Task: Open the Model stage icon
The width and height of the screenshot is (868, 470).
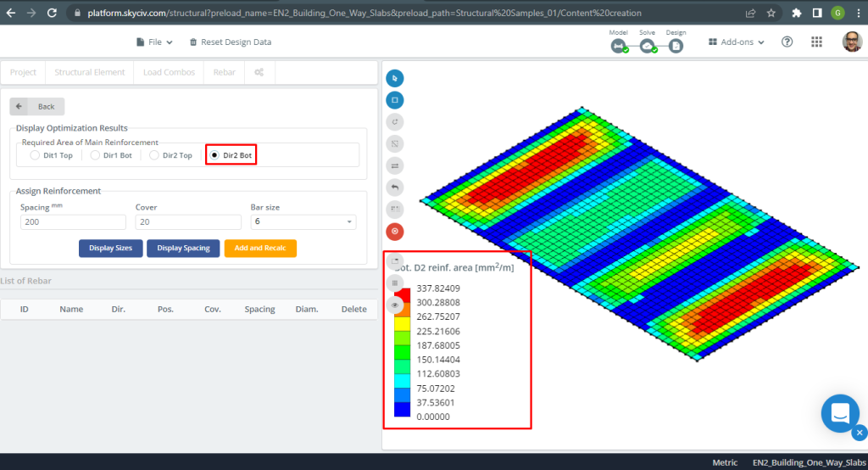Action: [619, 46]
